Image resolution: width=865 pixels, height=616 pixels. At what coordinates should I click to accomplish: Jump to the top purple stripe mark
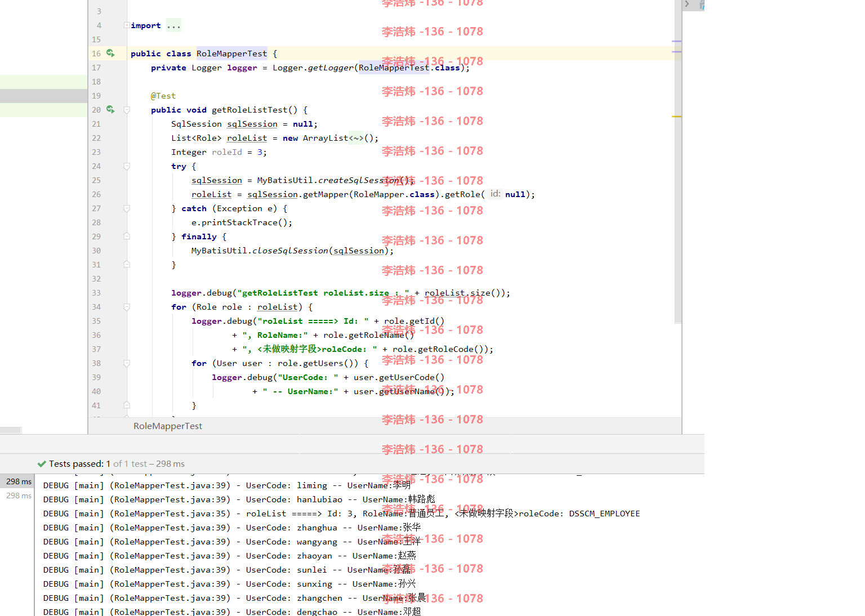point(677,41)
